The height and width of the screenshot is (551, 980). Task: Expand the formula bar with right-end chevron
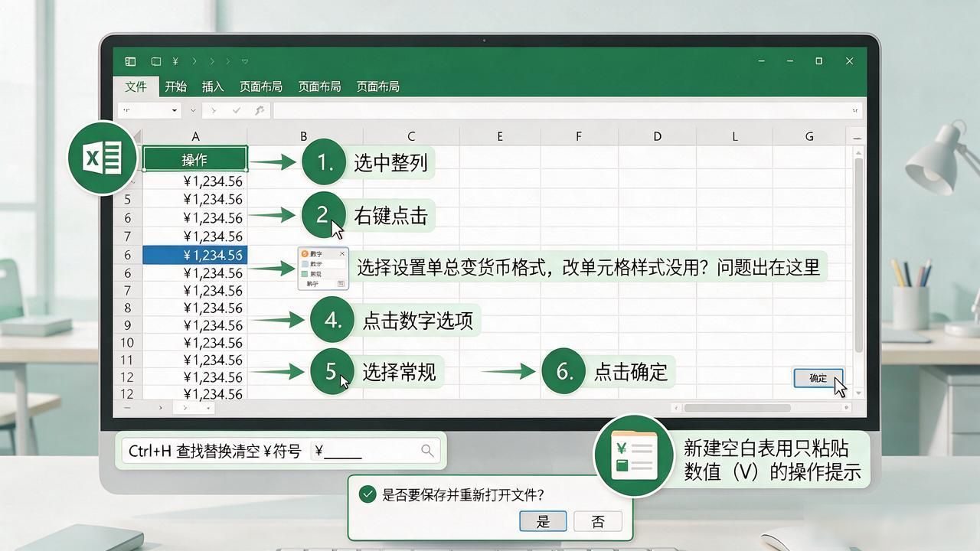pyautogui.click(x=855, y=112)
